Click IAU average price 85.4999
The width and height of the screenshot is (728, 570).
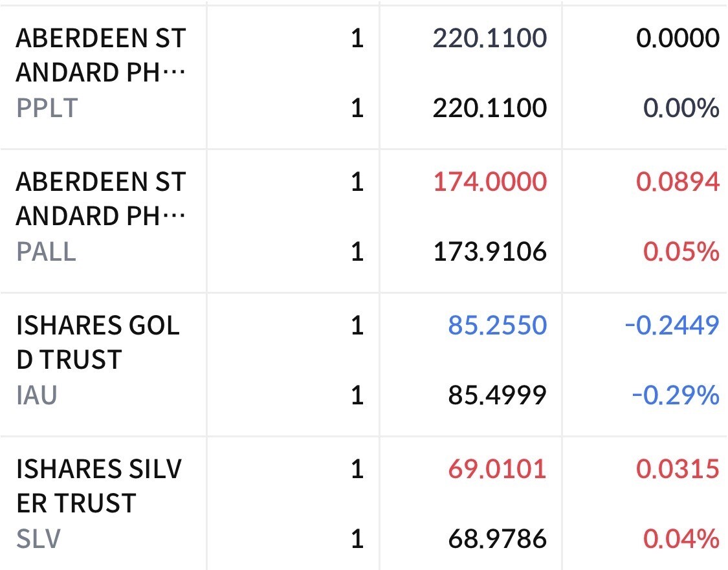click(497, 395)
